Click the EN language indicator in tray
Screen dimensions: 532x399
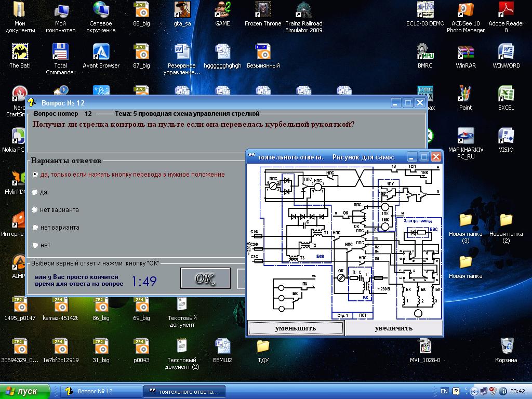444,391
